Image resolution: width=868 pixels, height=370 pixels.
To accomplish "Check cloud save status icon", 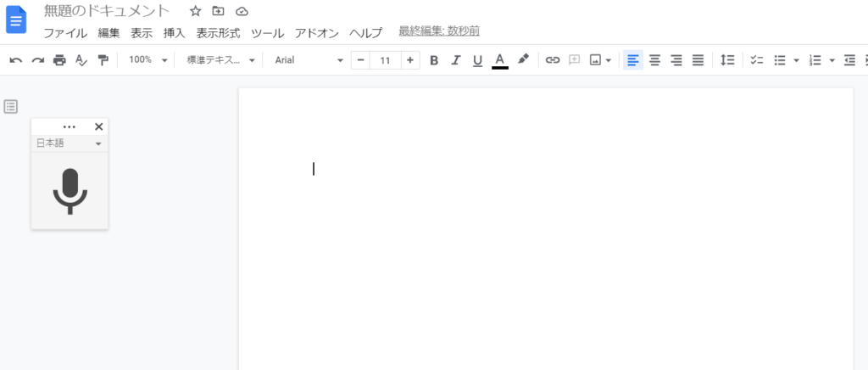I will coord(242,11).
